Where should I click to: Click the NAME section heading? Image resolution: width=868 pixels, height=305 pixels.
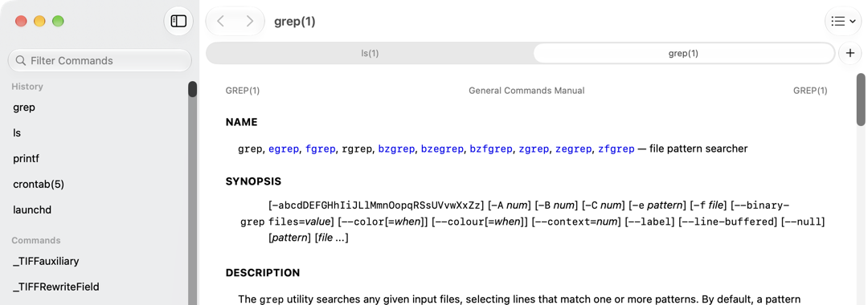point(241,122)
